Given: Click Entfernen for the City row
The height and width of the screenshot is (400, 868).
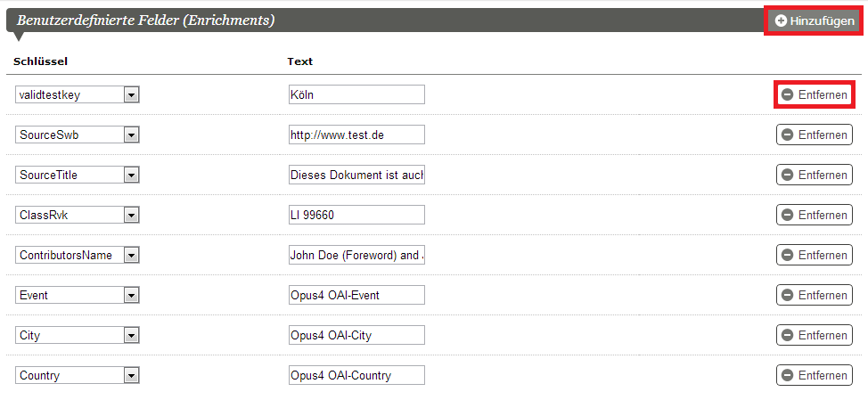Looking at the screenshot, I should 815,335.
